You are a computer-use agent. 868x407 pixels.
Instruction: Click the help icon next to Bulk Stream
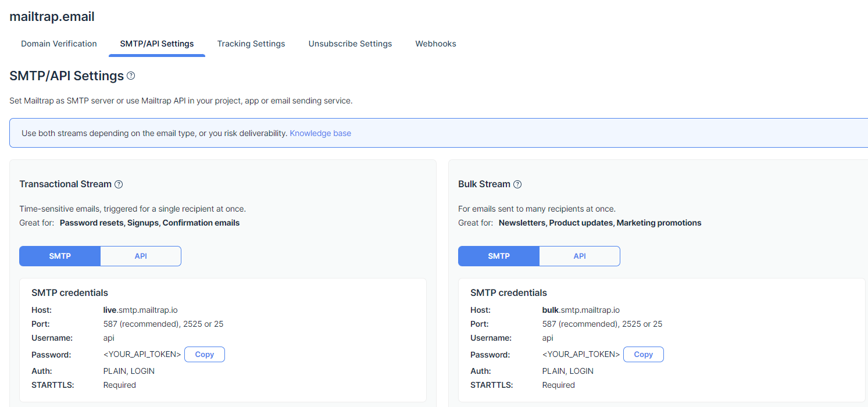click(x=517, y=184)
